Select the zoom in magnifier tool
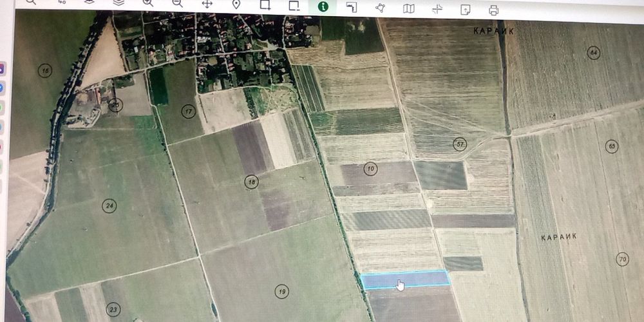 click(x=148, y=3)
